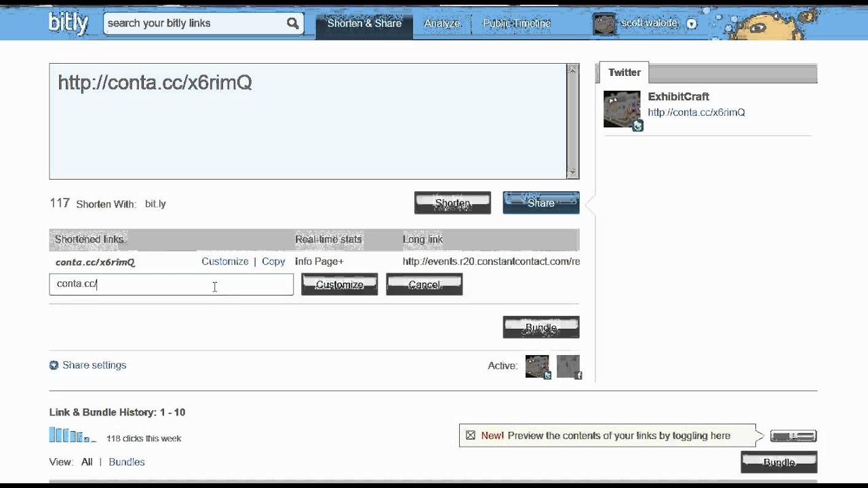Click the search magnifier icon
Image resolution: width=868 pixels, height=488 pixels.
click(292, 23)
